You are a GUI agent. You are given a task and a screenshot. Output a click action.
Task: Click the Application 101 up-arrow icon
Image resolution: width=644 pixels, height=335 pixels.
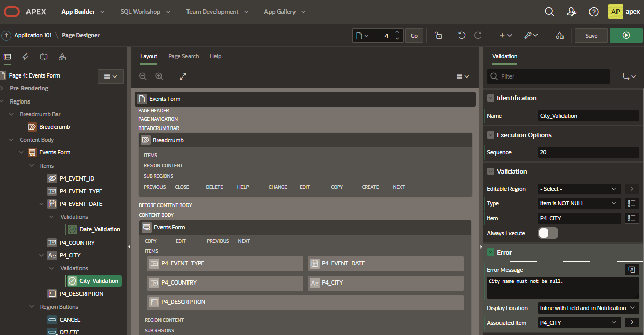[6, 35]
